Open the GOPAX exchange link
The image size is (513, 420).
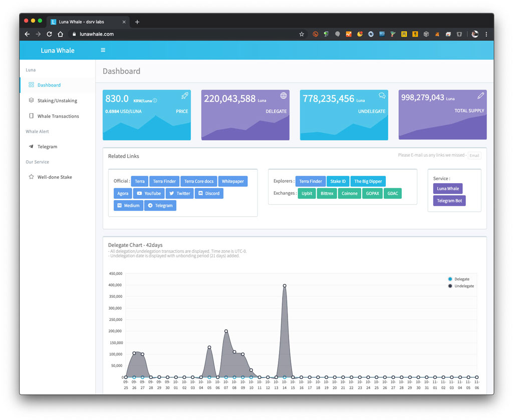372,193
